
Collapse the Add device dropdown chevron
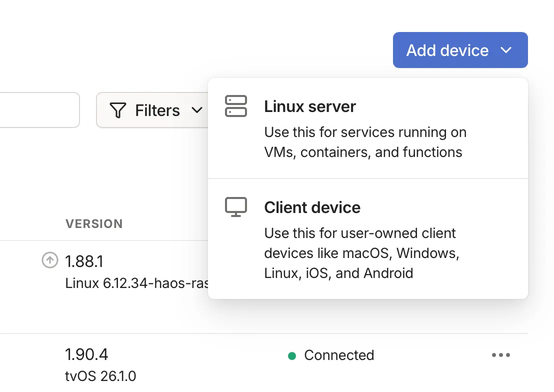point(506,50)
